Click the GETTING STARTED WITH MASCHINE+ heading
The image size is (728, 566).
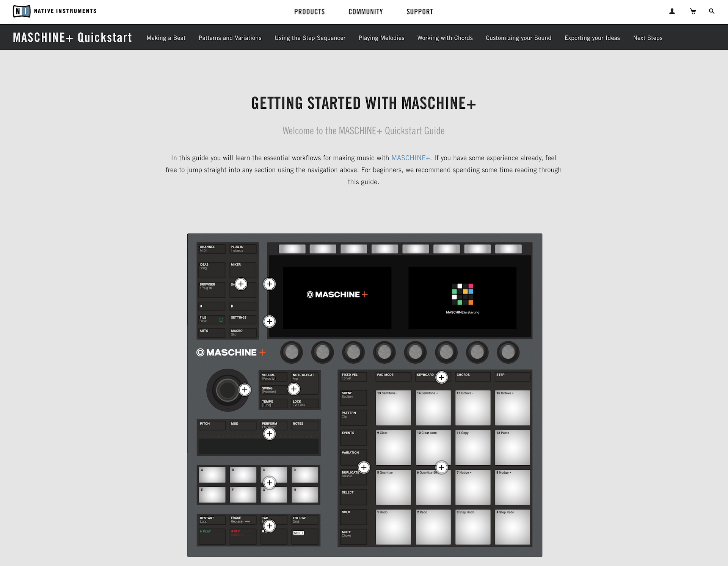pos(364,103)
